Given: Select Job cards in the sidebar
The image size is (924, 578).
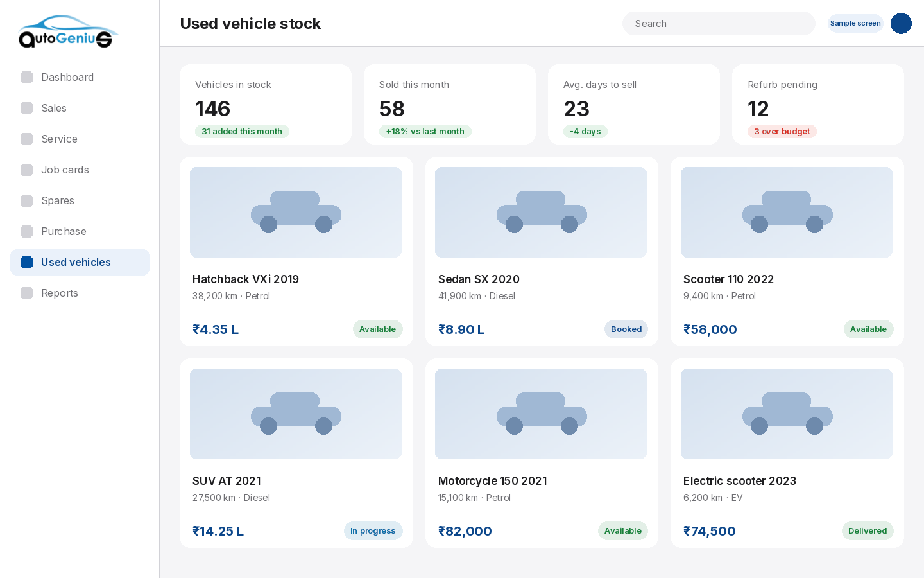Looking at the screenshot, I should (80, 170).
